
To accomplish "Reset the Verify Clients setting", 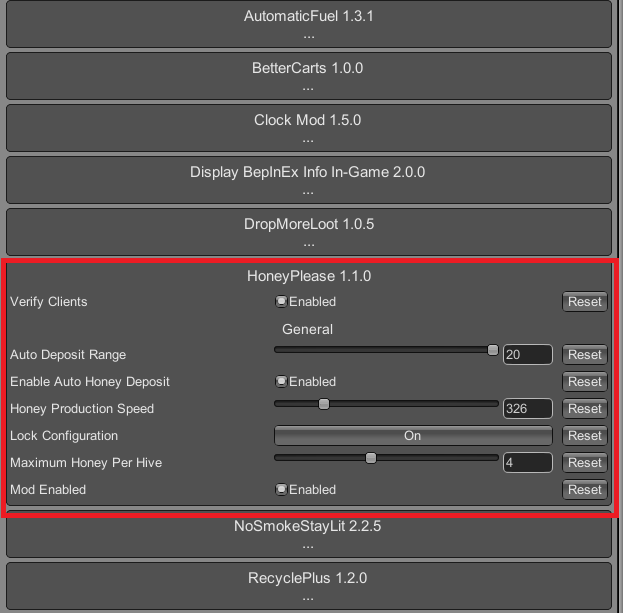I will [x=585, y=302].
